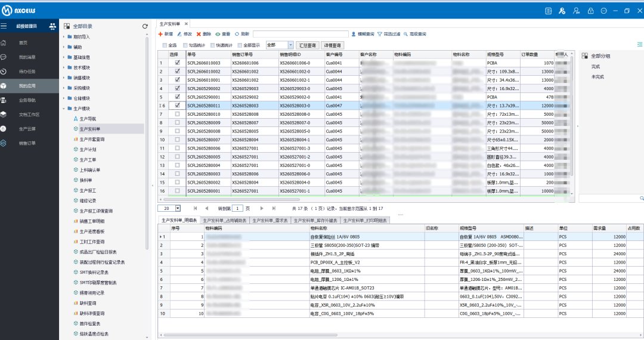The width and height of the screenshot is (644, 340).
Task: Click the 详情查询 button
Action: pos(332,45)
